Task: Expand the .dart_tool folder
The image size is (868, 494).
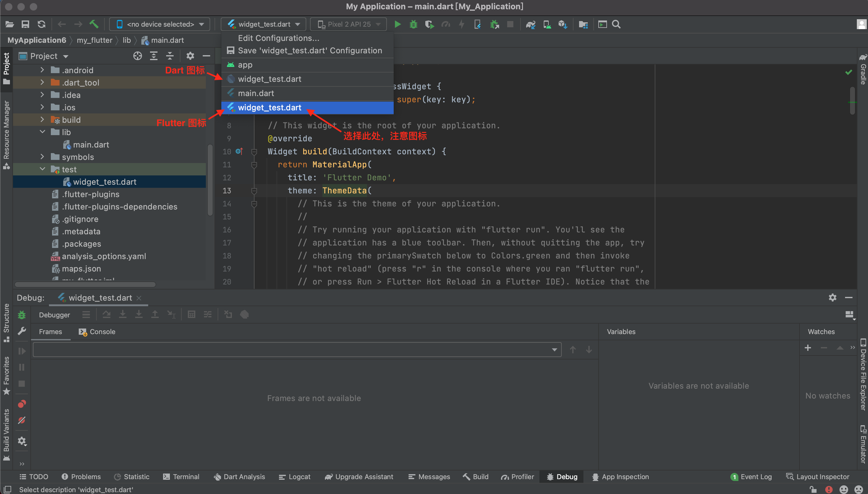Action: 42,82
